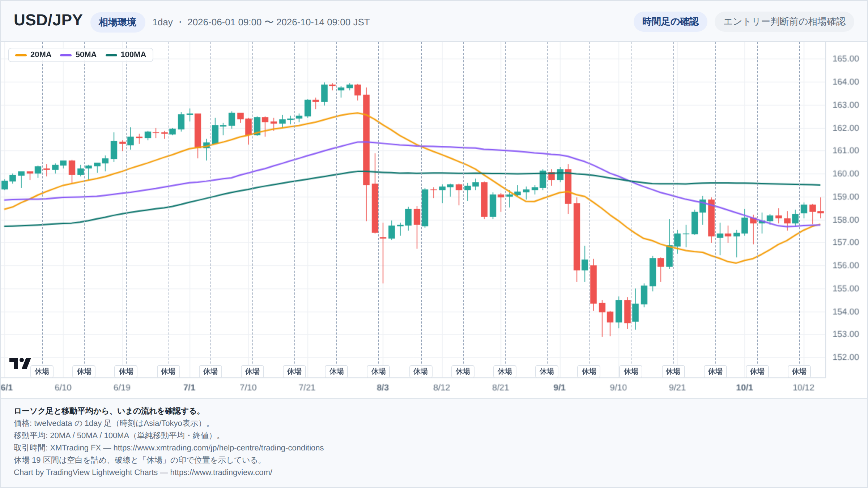This screenshot has height=488, width=868.
Task: Click the last 休場 marker near 10/12
Action: click(x=799, y=371)
